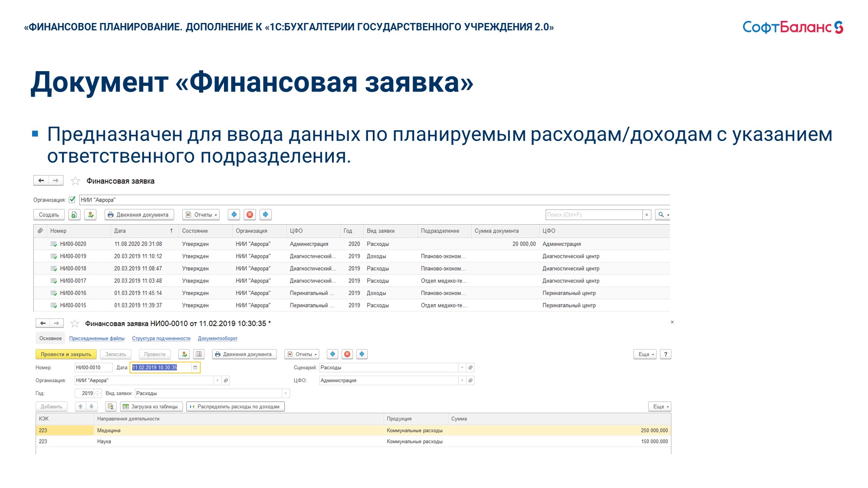Star the Финансовая заявка list as favorite
Viewport: 868px width, 488px height.
click(x=76, y=181)
